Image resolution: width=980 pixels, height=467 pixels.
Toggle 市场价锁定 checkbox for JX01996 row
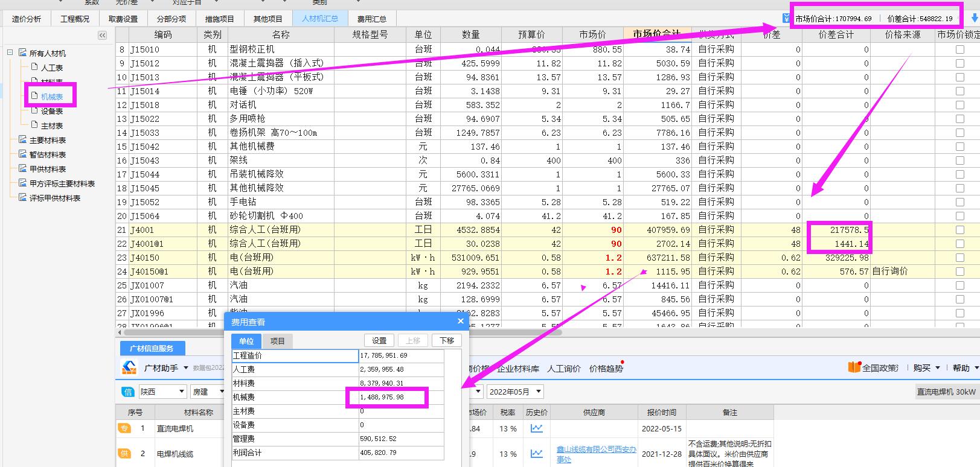[x=960, y=313]
